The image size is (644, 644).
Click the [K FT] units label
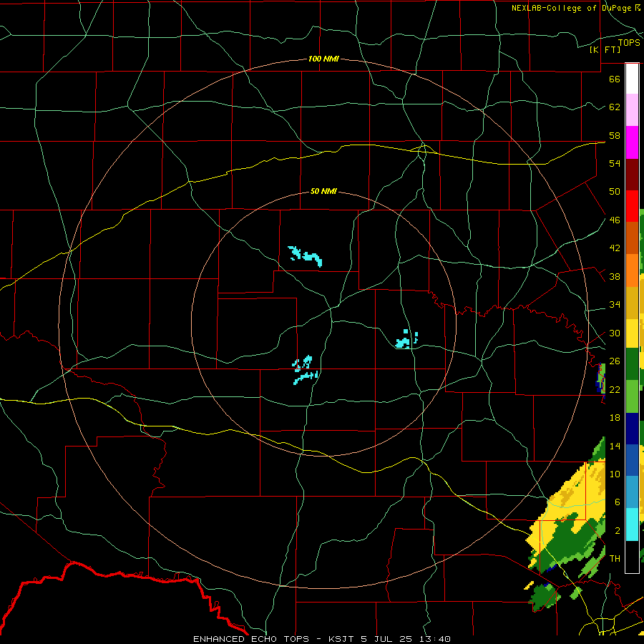[605, 49]
